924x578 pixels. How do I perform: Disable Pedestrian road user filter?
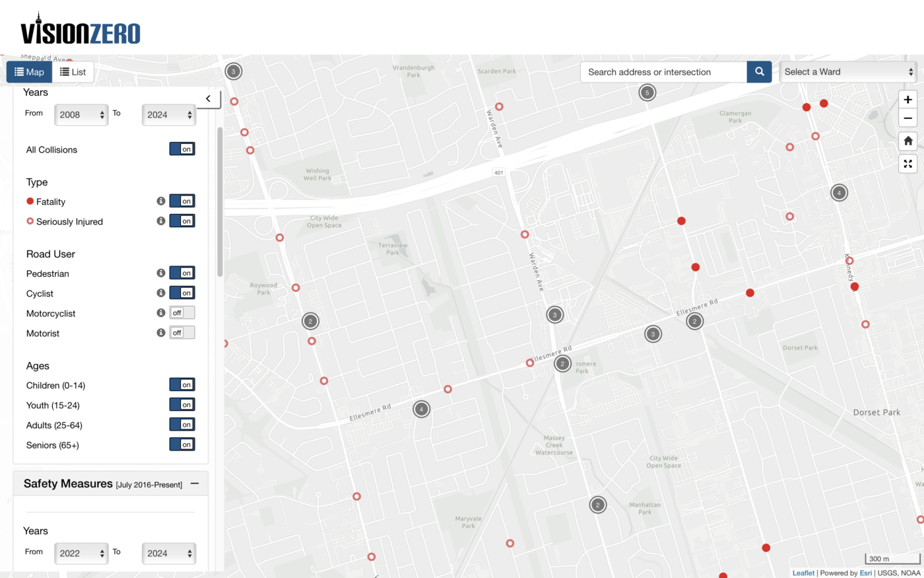[x=182, y=273]
